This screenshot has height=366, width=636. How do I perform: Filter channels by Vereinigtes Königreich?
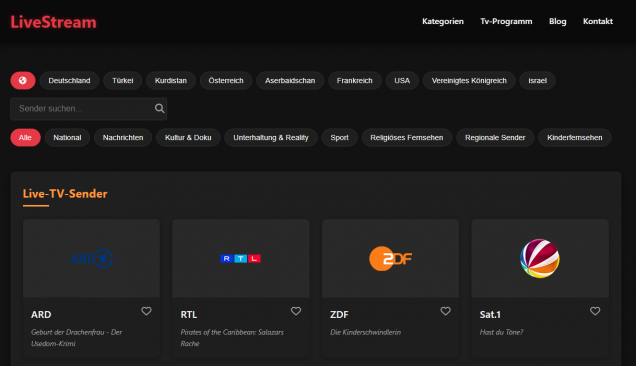coord(469,80)
